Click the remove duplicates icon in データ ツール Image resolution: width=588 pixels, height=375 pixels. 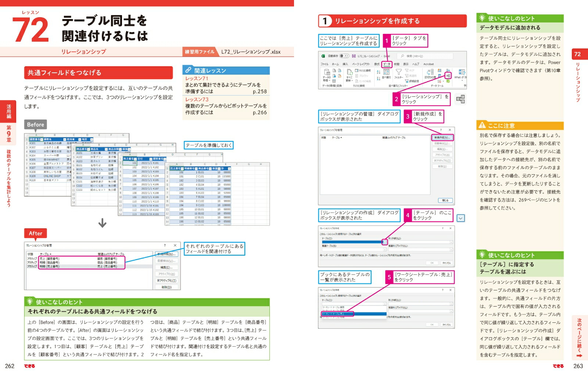pyautogui.click(x=440, y=76)
